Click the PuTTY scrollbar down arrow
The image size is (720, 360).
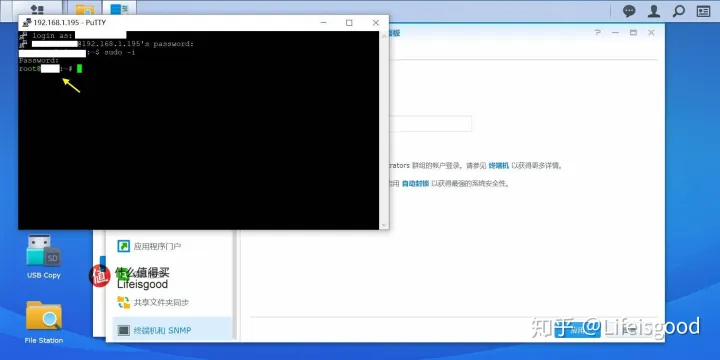(384, 225)
